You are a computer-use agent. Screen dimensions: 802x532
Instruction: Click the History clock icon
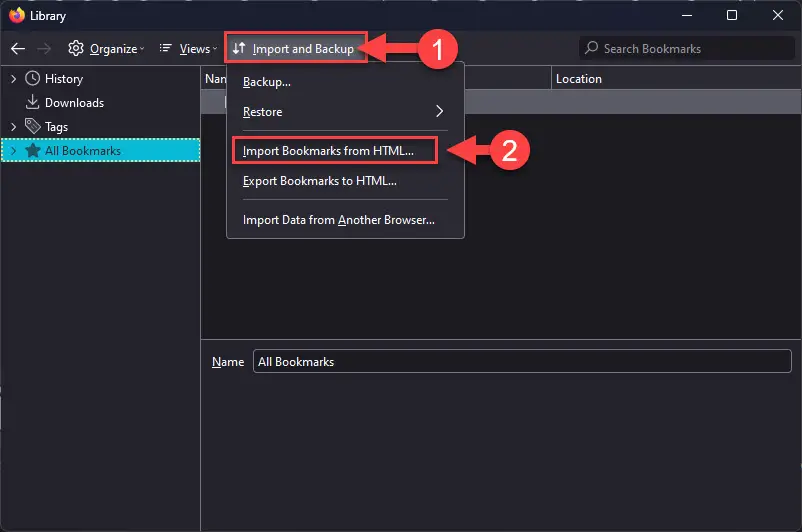point(33,78)
